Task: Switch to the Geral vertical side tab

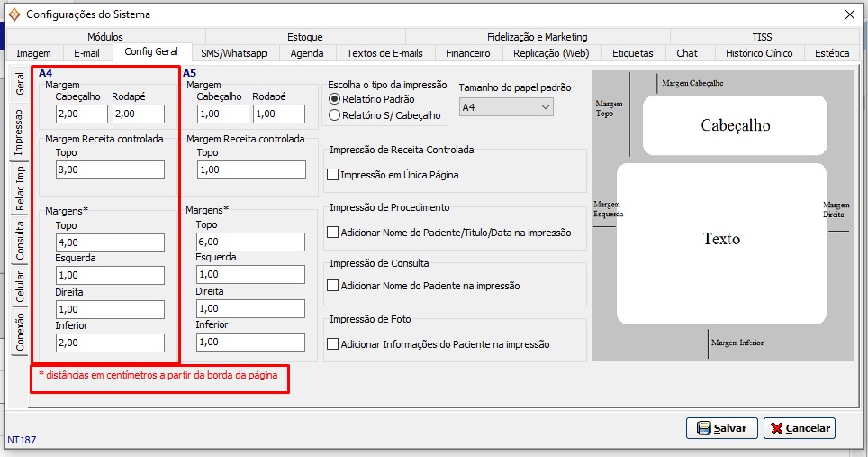Action: point(20,84)
